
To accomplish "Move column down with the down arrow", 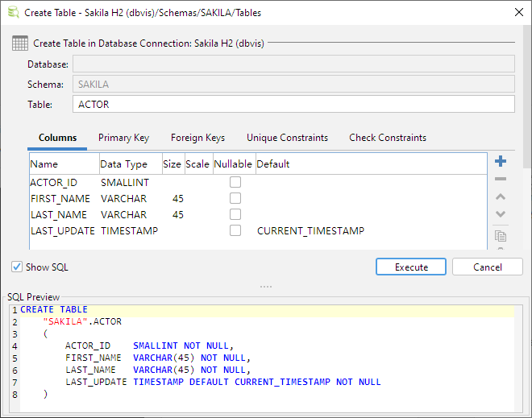I will (501, 214).
